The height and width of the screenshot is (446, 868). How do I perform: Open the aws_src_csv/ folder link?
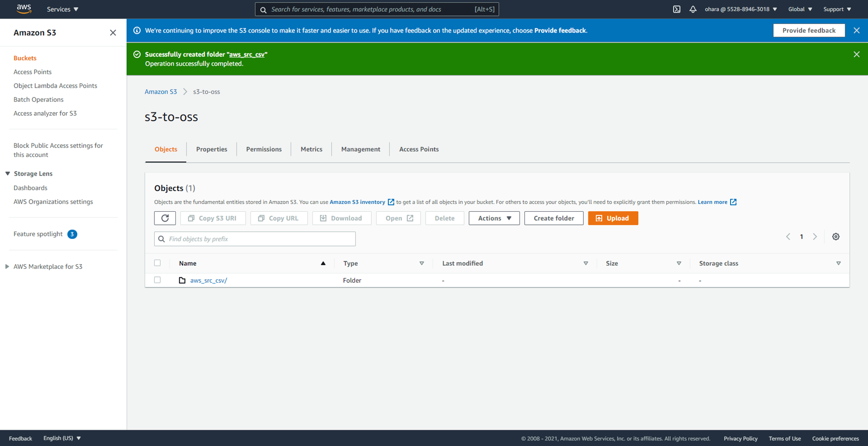pos(209,280)
